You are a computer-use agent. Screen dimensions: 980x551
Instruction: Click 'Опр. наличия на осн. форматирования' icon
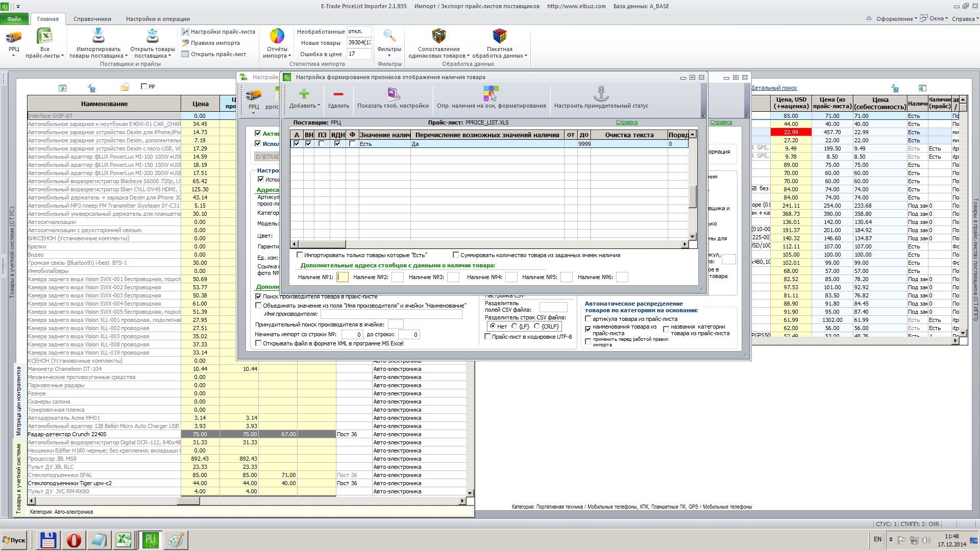click(x=491, y=93)
